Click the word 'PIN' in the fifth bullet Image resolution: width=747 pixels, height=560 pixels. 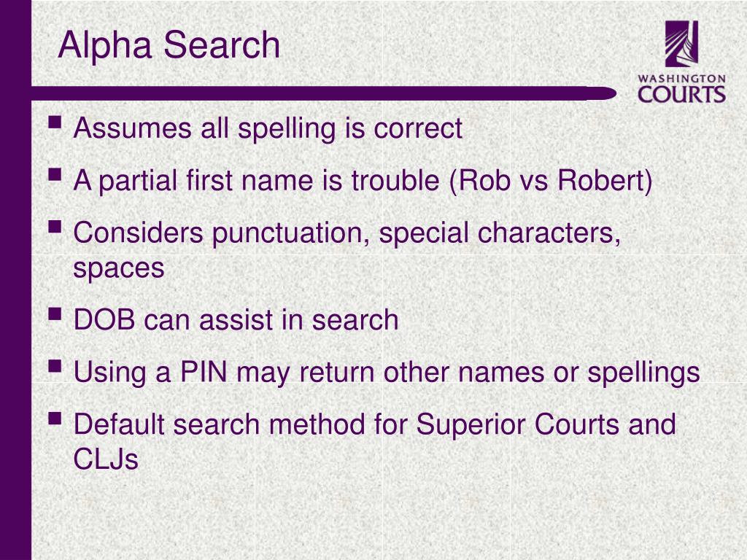tap(204, 371)
